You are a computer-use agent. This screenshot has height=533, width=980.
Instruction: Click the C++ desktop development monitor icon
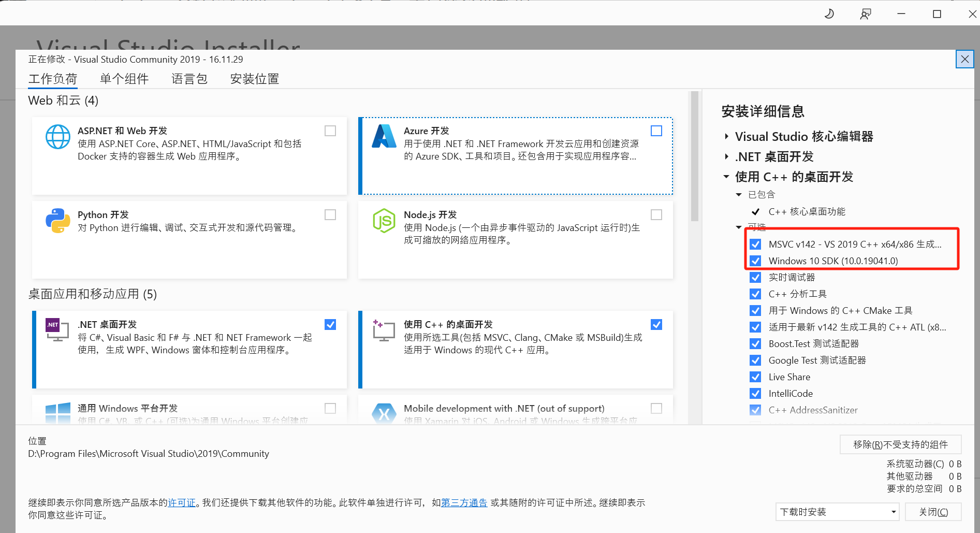click(x=384, y=330)
